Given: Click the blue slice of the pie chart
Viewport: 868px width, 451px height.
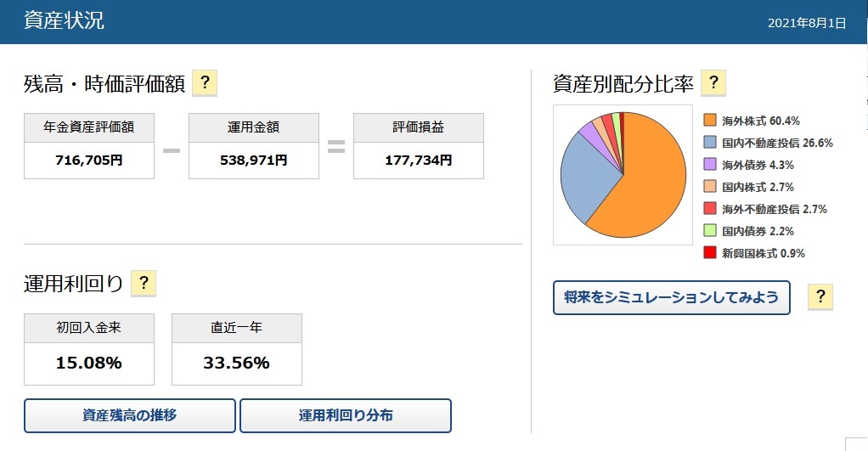Looking at the screenshot, I should coord(584,177).
